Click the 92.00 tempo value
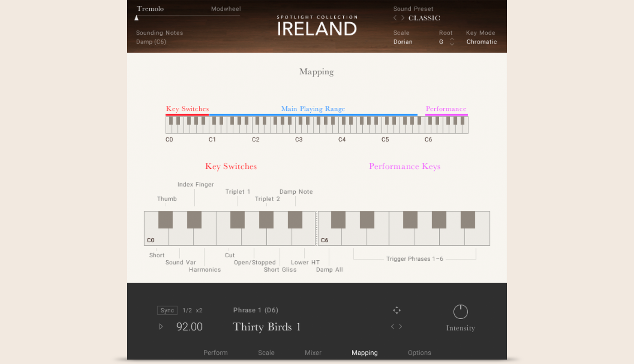The width and height of the screenshot is (634, 364). 189,327
